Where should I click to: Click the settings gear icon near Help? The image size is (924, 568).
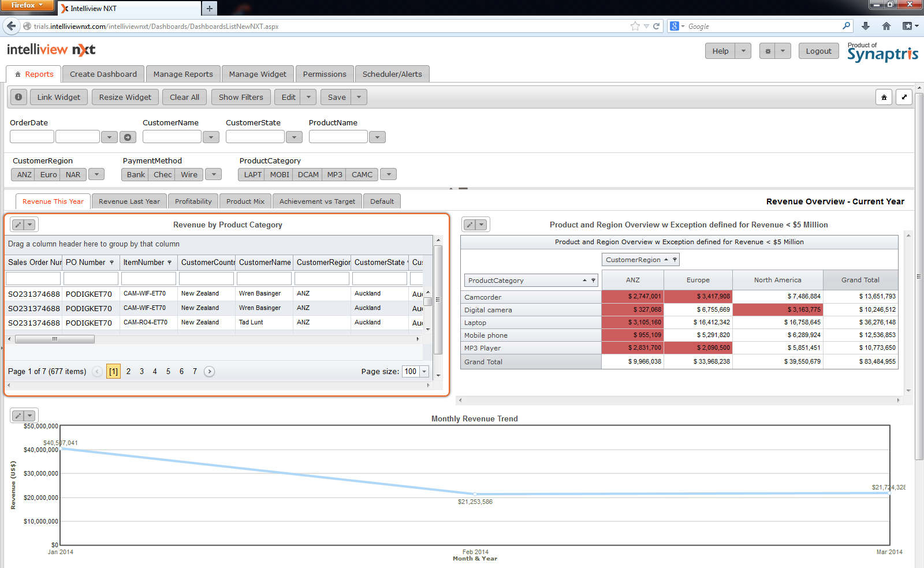click(x=767, y=51)
